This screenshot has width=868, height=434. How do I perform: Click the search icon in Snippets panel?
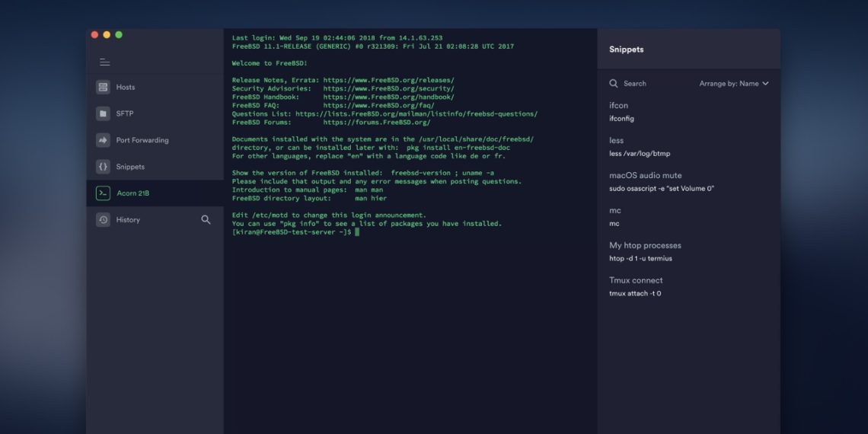(x=614, y=84)
